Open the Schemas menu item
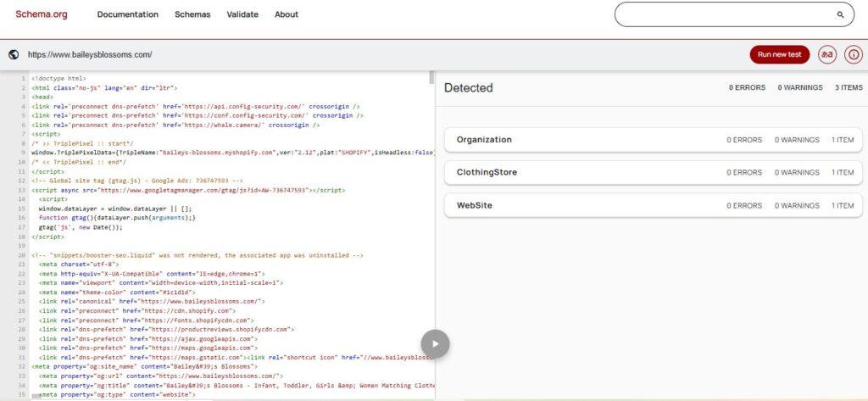Image resolution: width=868 pixels, height=401 pixels. pos(192,15)
